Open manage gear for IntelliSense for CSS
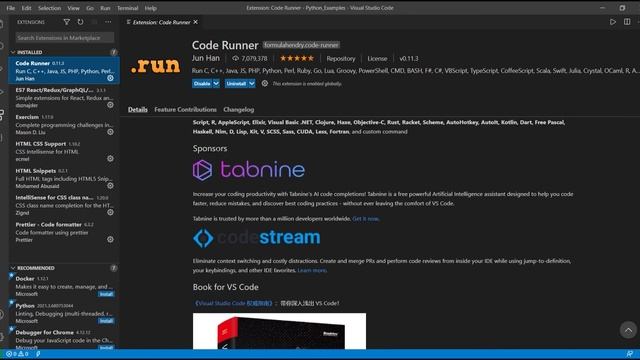 (110, 212)
